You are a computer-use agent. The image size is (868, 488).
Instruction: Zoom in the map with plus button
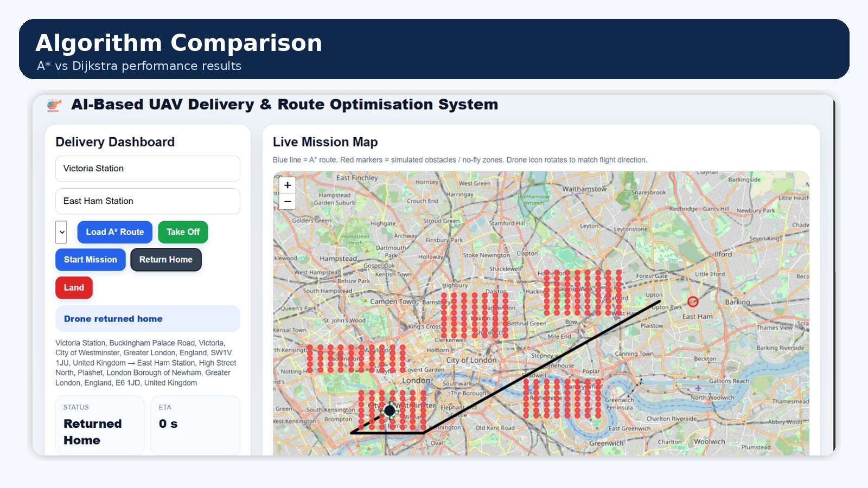click(x=288, y=185)
